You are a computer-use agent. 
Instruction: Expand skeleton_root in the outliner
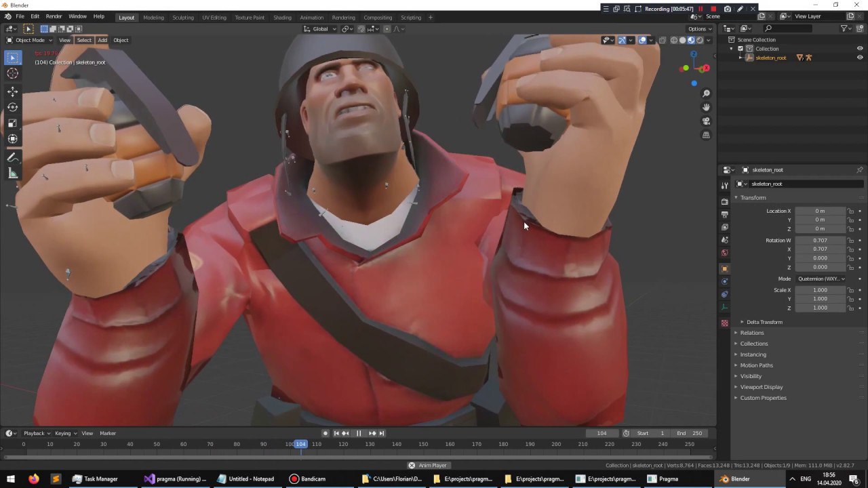tap(741, 58)
